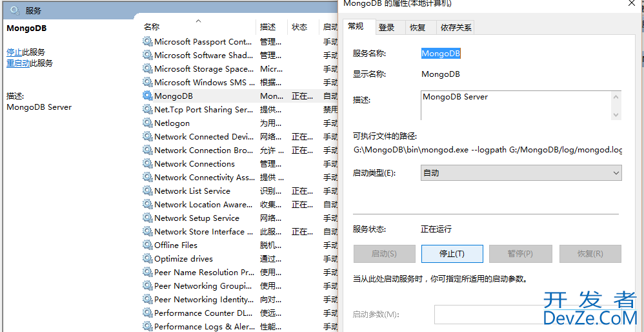644x332 pixels.
Task: Click the gear icon beside Network Connectivity Ass...
Action: coord(147,177)
